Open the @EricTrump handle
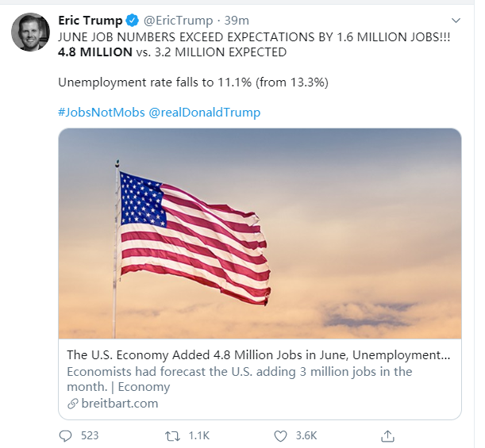Image resolution: width=485 pixels, height=448 pixels. coord(178,21)
